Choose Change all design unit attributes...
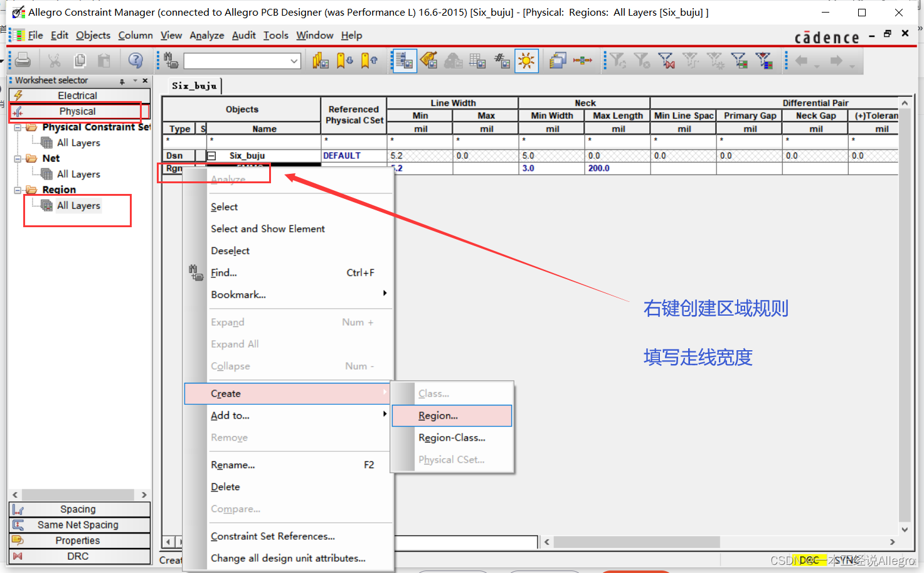Viewport: 924px width, 573px height. (288, 558)
